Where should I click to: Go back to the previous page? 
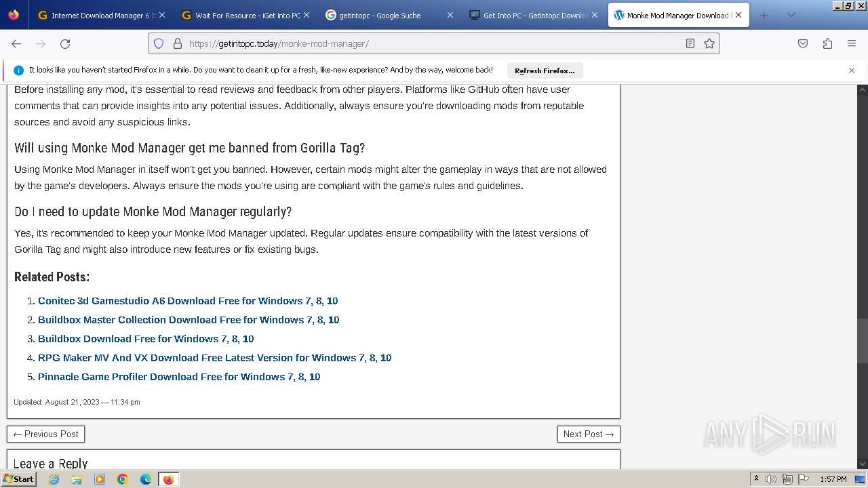point(16,43)
